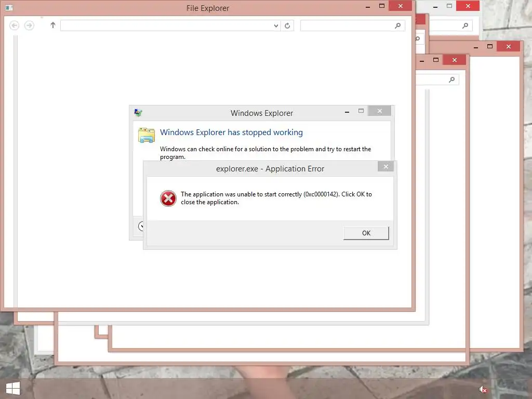Close the background window with the lower pink title bar
The width and height of the screenshot is (532, 399).
click(x=454, y=60)
